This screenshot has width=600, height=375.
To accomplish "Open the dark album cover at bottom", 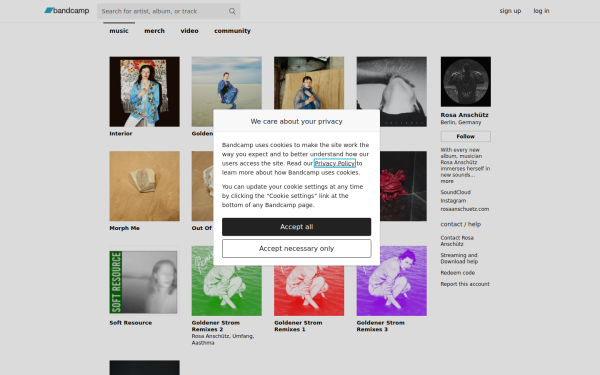I will (144, 367).
